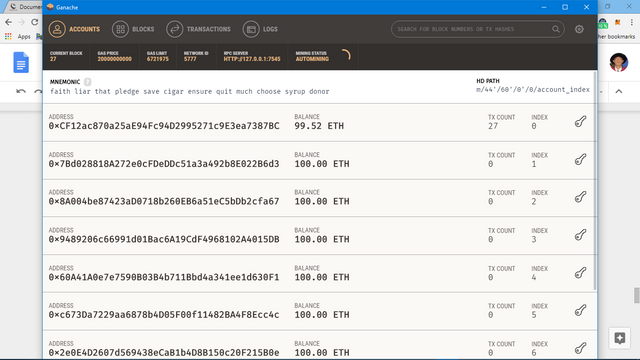Switch to the Blocks tab

point(133,29)
